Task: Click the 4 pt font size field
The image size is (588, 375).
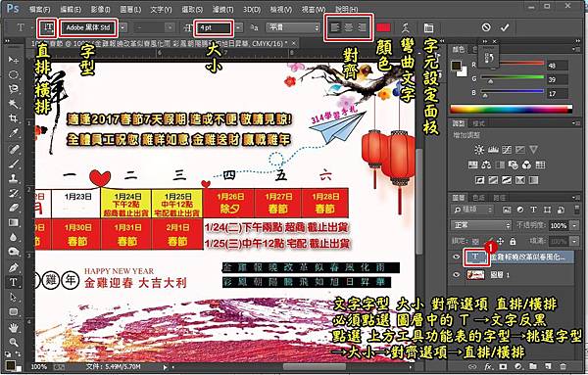Action: point(214,27)
